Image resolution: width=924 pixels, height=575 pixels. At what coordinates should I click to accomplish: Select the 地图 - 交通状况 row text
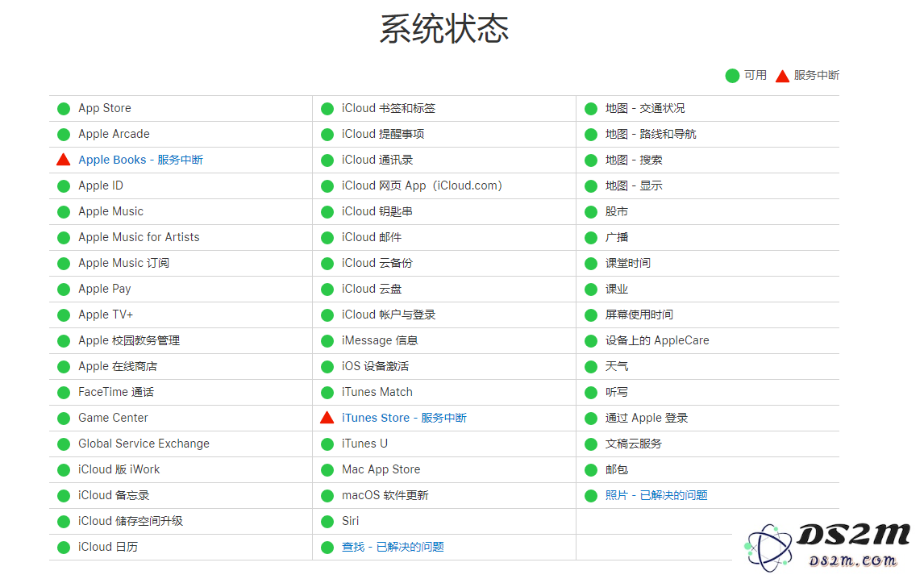tap(645, 108)
